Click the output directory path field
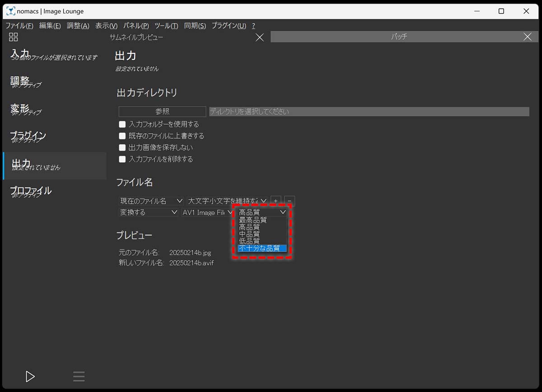Image resolution: width=542 pixels, height=392 pixels. (x=369, y=112)
